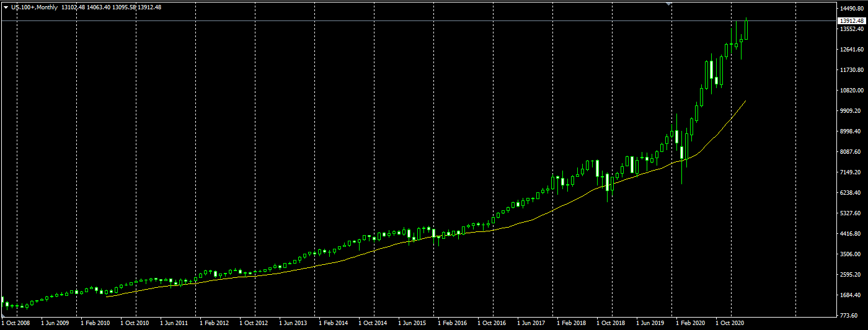
Task: Click the 7149.20 price scale label
Action: [x=851, y=172]
